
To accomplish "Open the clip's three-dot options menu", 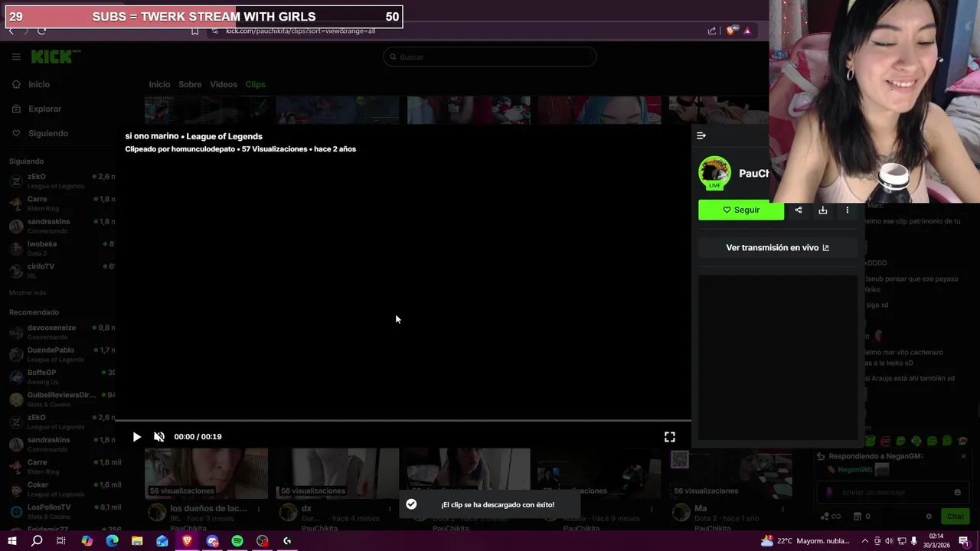I will 847,210.
